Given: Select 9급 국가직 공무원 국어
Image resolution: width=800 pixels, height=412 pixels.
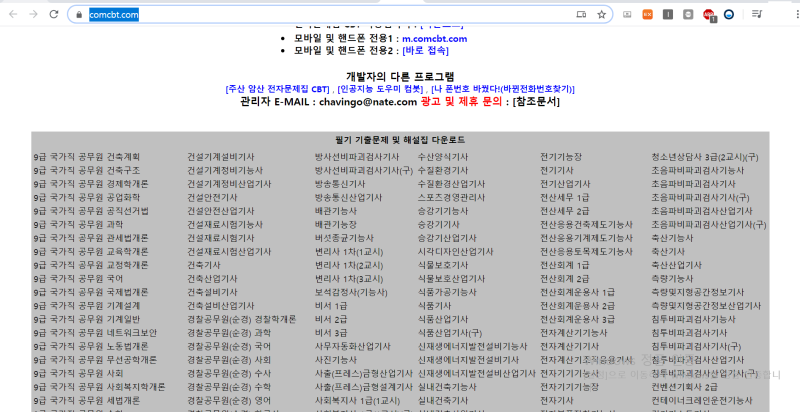Looking at the screenshot, I should click(78, 279).
